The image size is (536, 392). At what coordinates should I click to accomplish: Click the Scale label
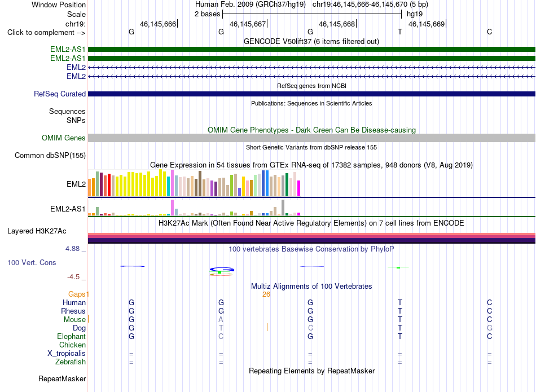pyautogui.click(x=76, y=14)
